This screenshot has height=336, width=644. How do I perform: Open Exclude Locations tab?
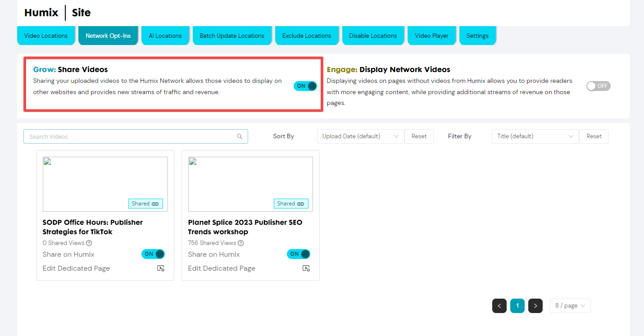(x=307, y=36)
